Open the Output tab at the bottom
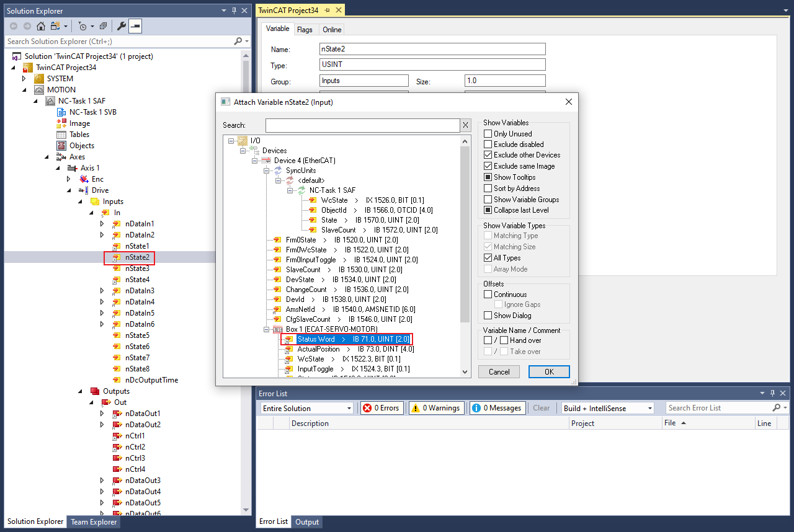The image size is (794, 532). point(307,522)
